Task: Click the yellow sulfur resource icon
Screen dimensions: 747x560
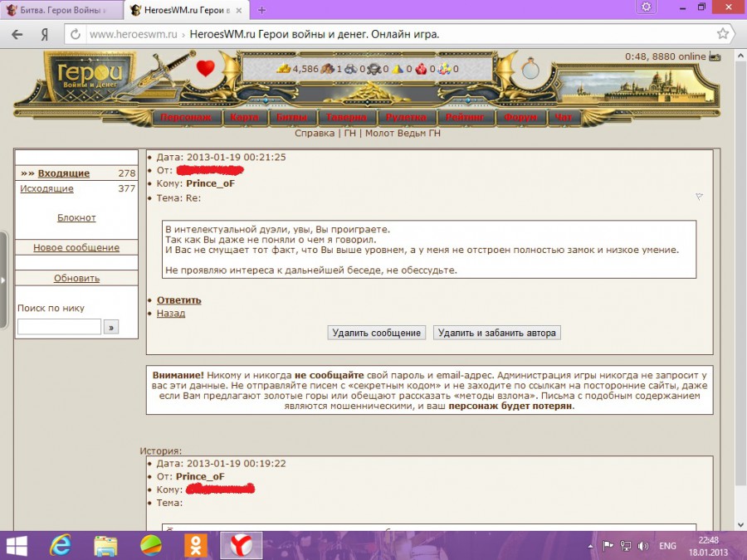Action: click(x=398, y=69)
